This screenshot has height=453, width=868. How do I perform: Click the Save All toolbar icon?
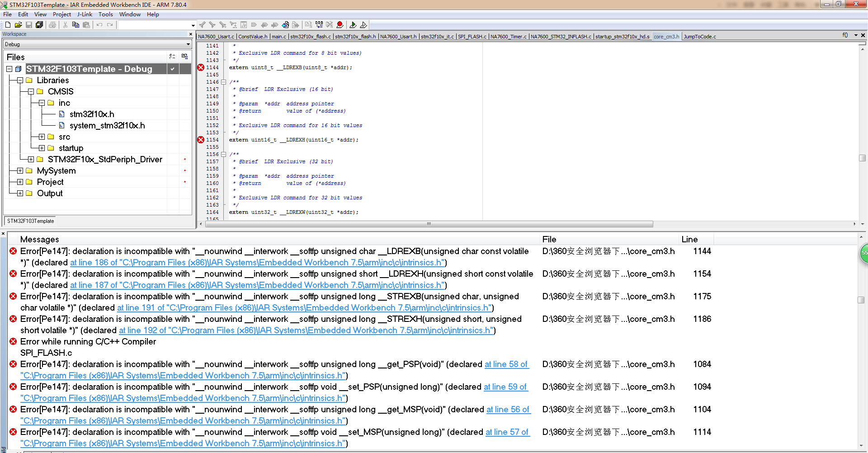(x=39, y=25)
